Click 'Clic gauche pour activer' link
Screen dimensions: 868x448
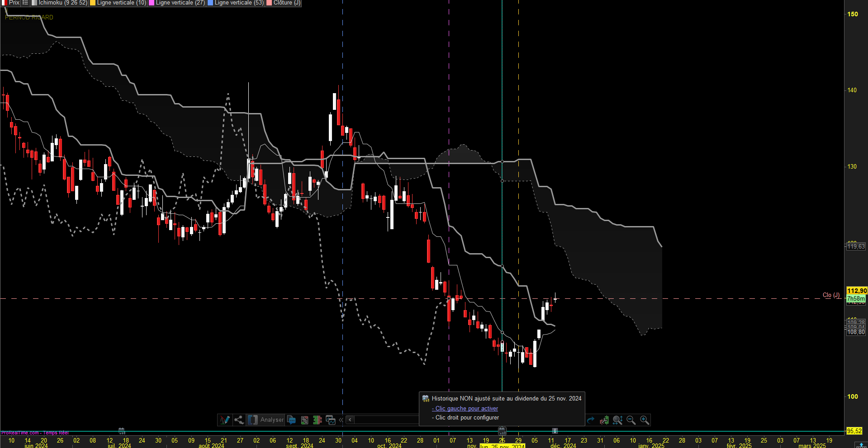(466, 408)
